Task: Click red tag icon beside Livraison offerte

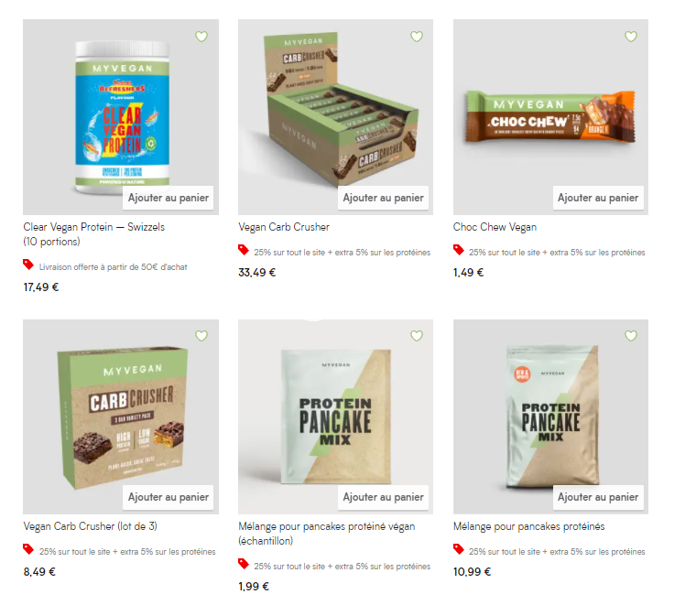Action: [x=28, y=265]
